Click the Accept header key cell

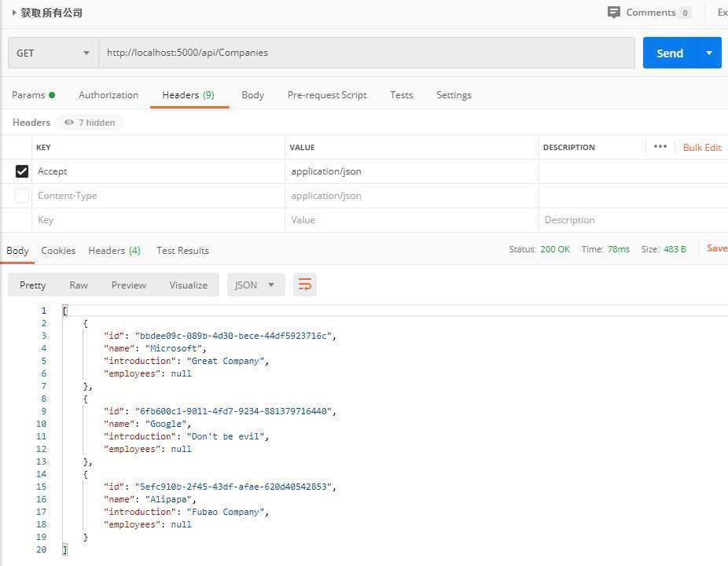[x=158, y=171]
